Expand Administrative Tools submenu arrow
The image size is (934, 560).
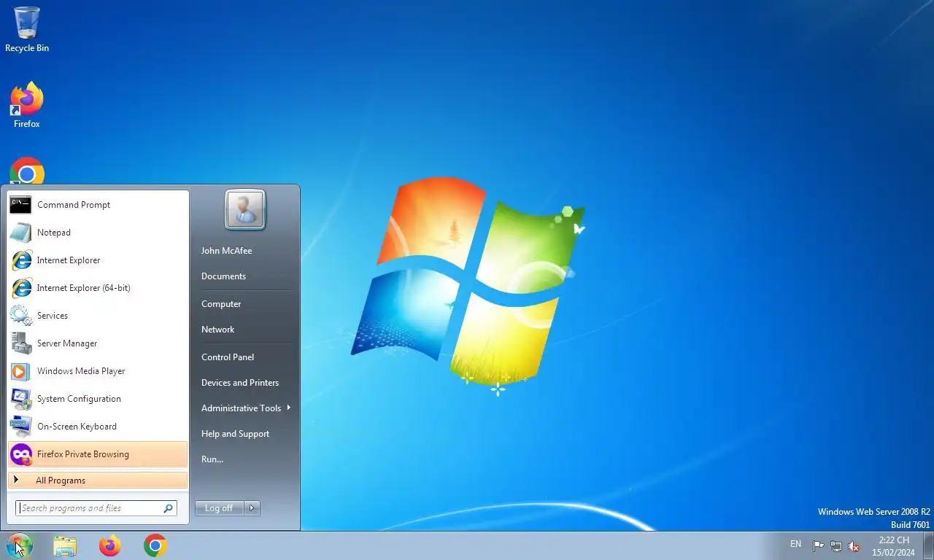tap(289, 408)
